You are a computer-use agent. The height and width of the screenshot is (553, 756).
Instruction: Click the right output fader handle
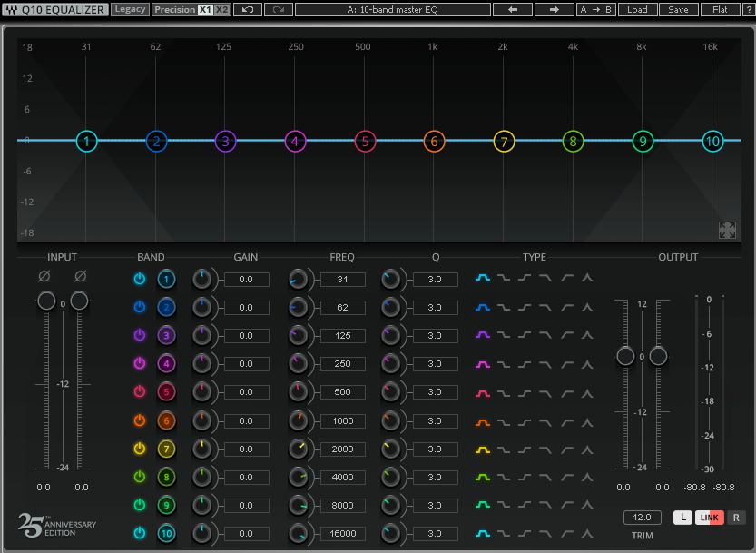pos(658,356)
